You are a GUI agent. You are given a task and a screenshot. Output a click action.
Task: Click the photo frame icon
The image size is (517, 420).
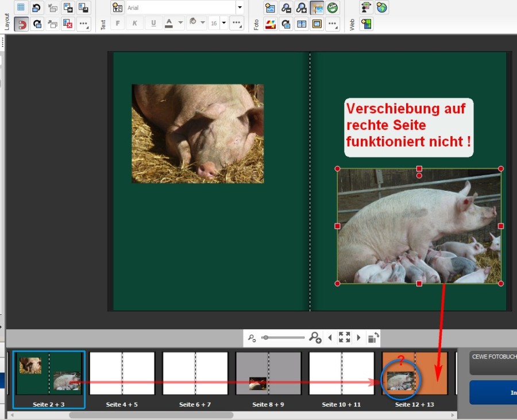[317, 24]
